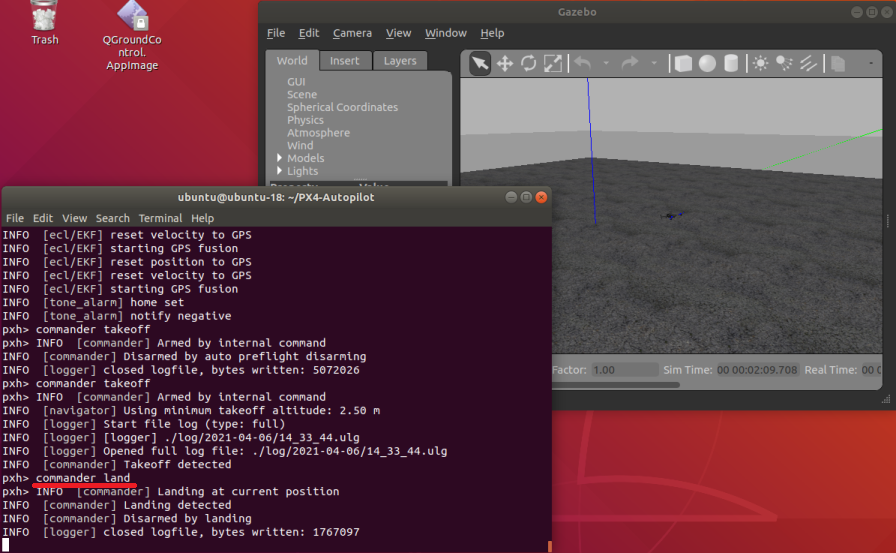Click the terminal scrollbar thumb
The image size is (896, 553).
550,547
